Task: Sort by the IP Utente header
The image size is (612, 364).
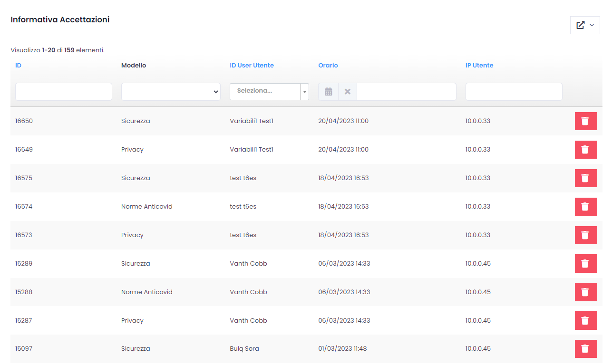Action: pyautogui.click(x=479, y=66)
